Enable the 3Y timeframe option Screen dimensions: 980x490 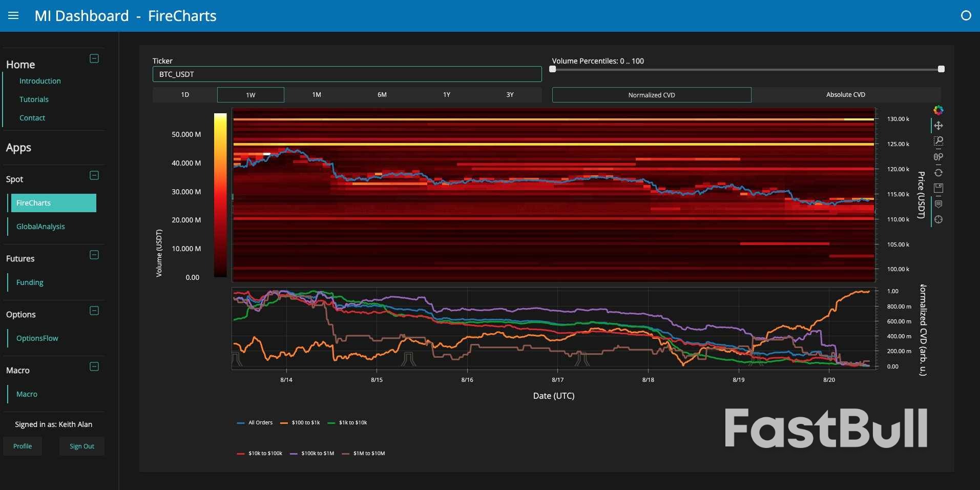pos(510,95)
